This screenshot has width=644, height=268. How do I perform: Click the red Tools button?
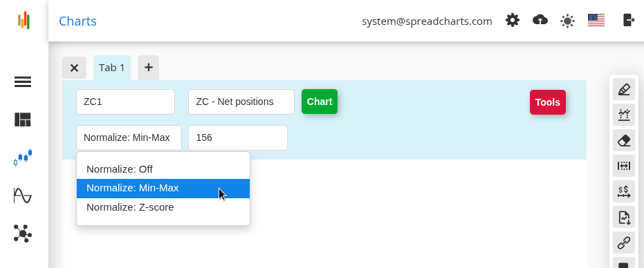[x=547, y=102]
